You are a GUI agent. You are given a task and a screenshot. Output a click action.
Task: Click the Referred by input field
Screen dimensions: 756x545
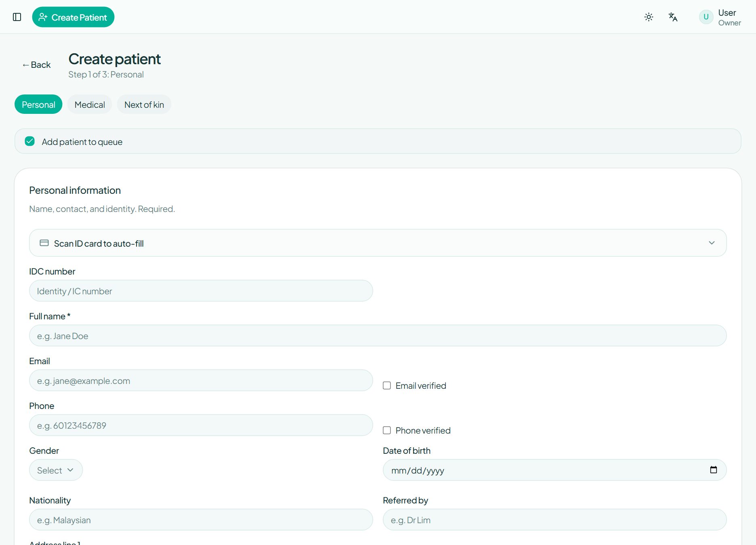click(554, 520)
